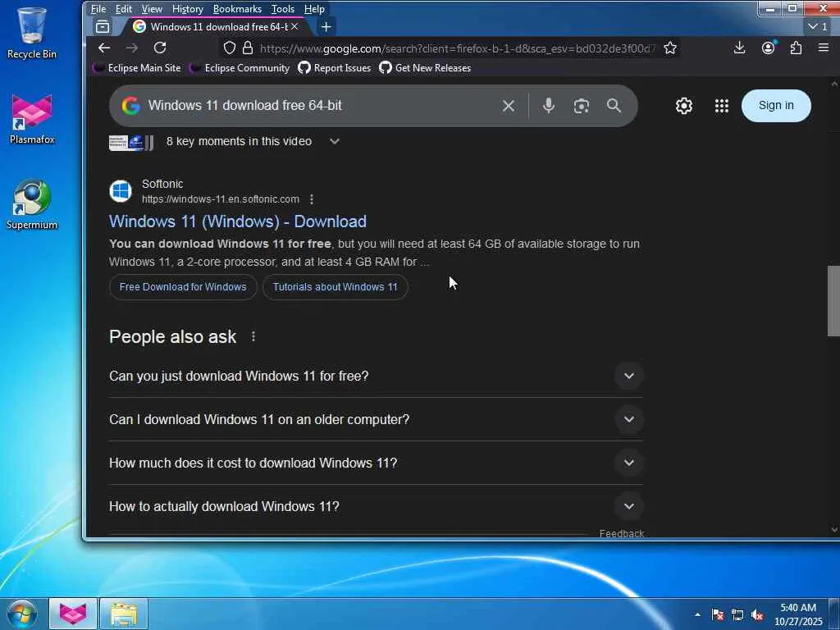Open tracking protection shield icon
The width and height of the screenshot is (840, 630).
(x=230, y=48)
